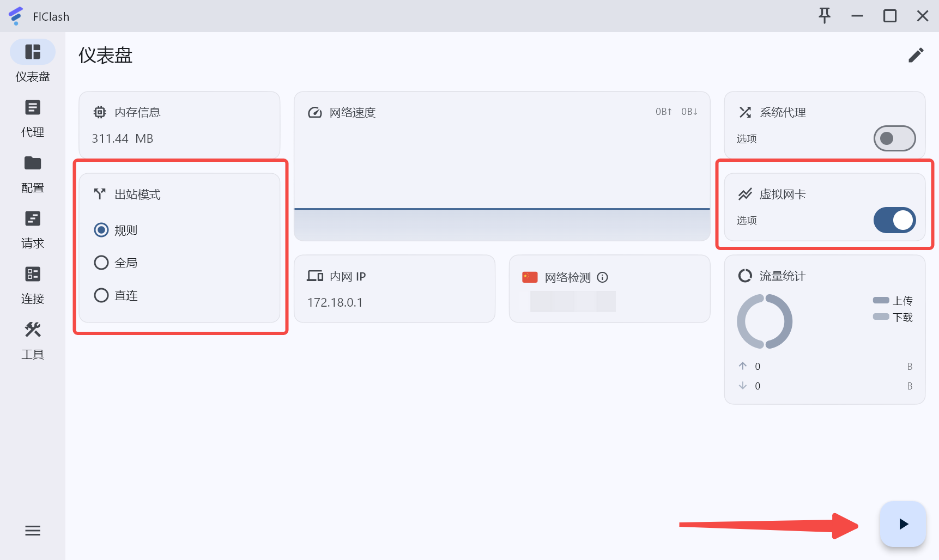The height and width of the screenshot is (560, 939).
Task: Select the 规则 outbound mode radio button
Action: (x=101, y=230)
